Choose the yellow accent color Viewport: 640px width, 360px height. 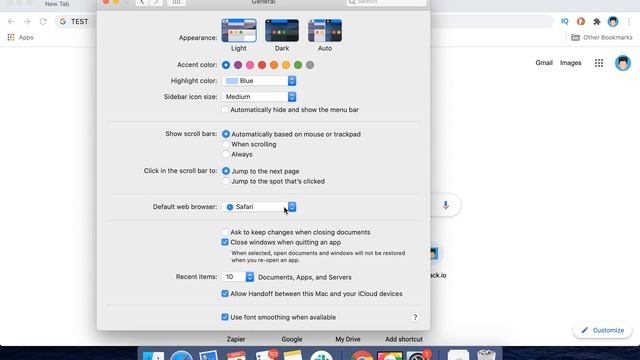286,65
